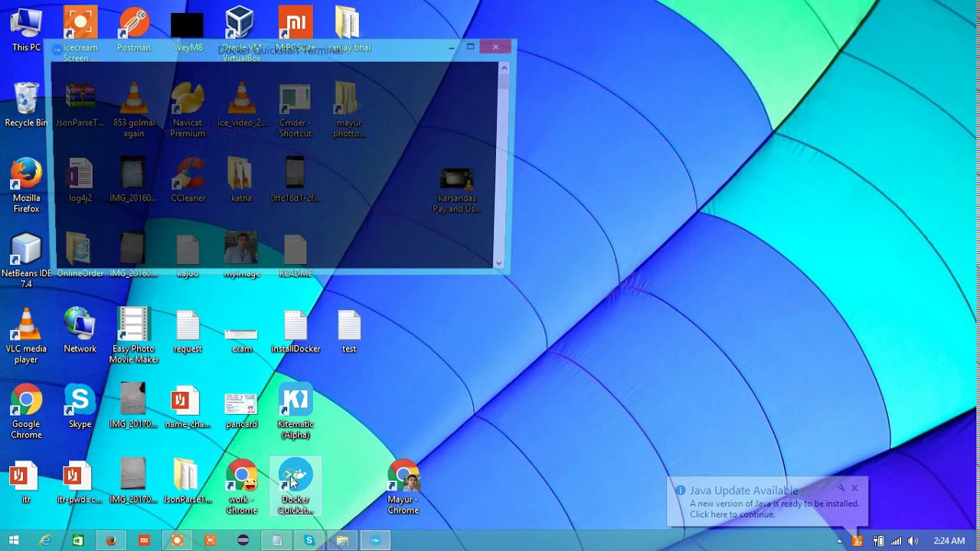Select the Icecream Screen Recorder desktop shortcut

coord(80,34)
